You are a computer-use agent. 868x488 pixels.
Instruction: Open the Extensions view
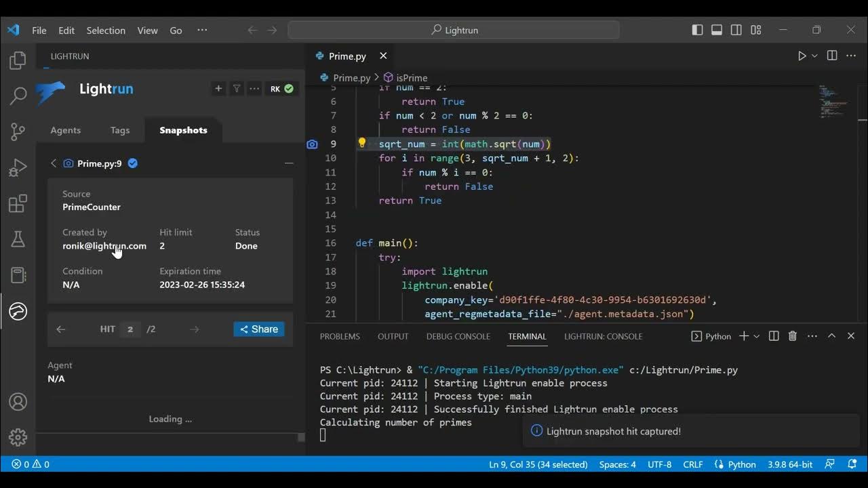[18, 203]
